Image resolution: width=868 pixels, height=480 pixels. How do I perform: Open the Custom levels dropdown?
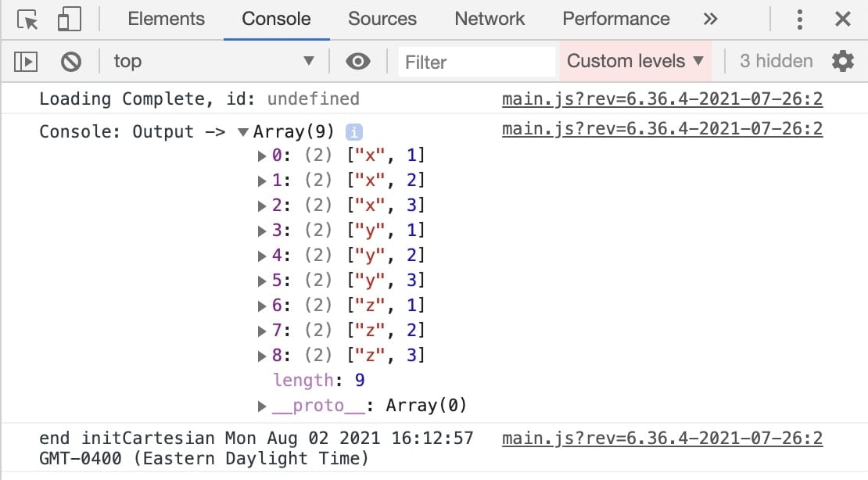635,61
